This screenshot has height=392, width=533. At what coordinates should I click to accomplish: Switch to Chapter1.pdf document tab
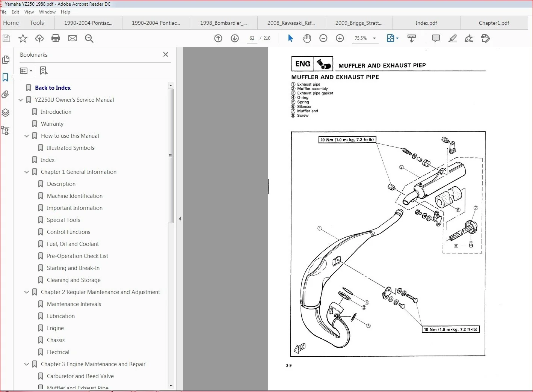click(494, 23)
